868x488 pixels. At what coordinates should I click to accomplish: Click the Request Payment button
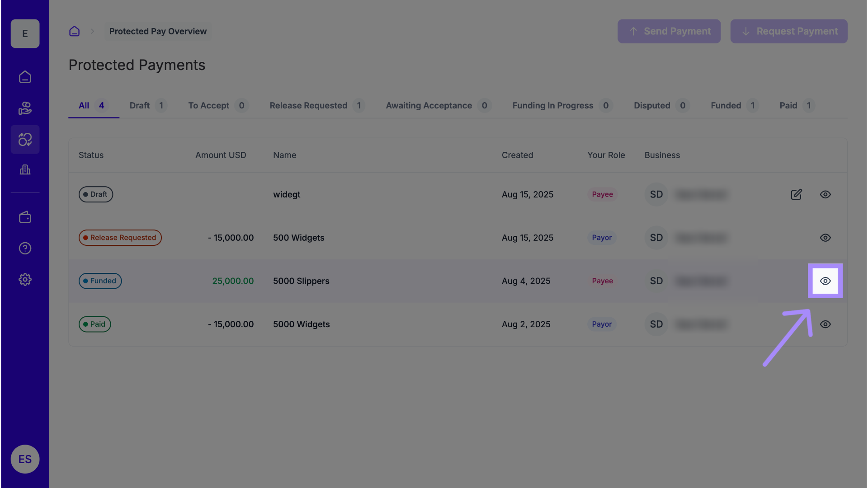pyautogui.click(x=788, y=31)
